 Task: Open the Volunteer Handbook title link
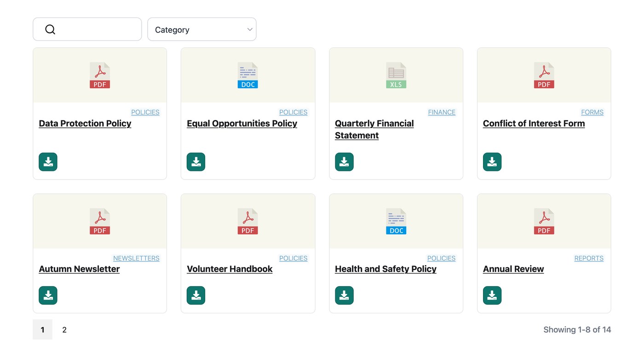[x=230, y=269]
